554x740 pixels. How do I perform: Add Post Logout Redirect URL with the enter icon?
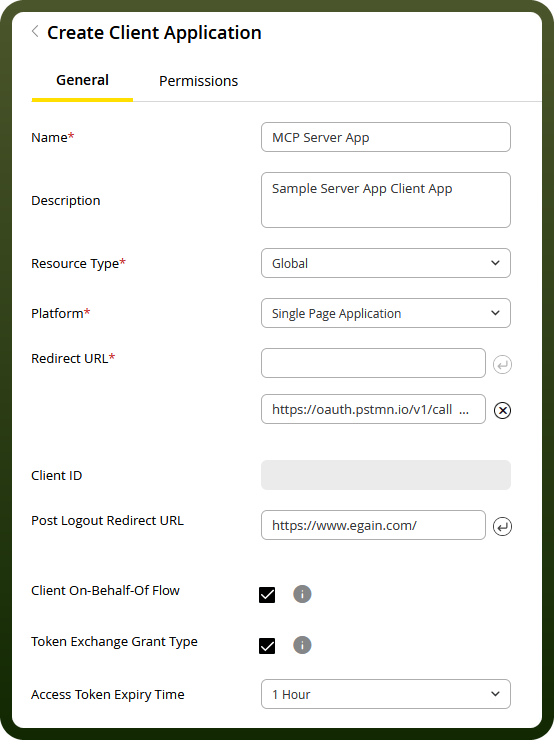[502, 526]
